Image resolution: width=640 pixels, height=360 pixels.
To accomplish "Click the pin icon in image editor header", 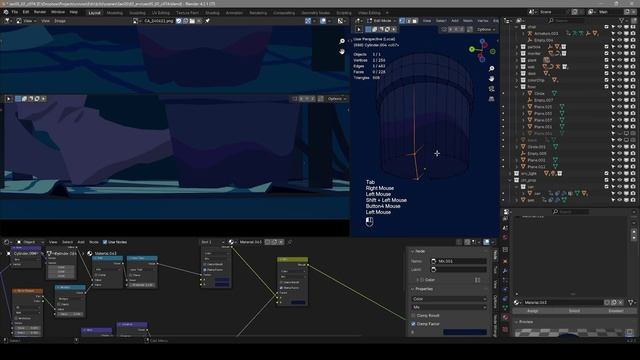I will point(207,20).
